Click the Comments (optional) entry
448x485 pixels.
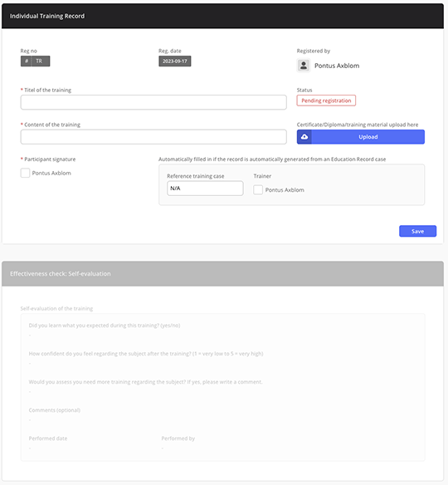tap(55, 410)
